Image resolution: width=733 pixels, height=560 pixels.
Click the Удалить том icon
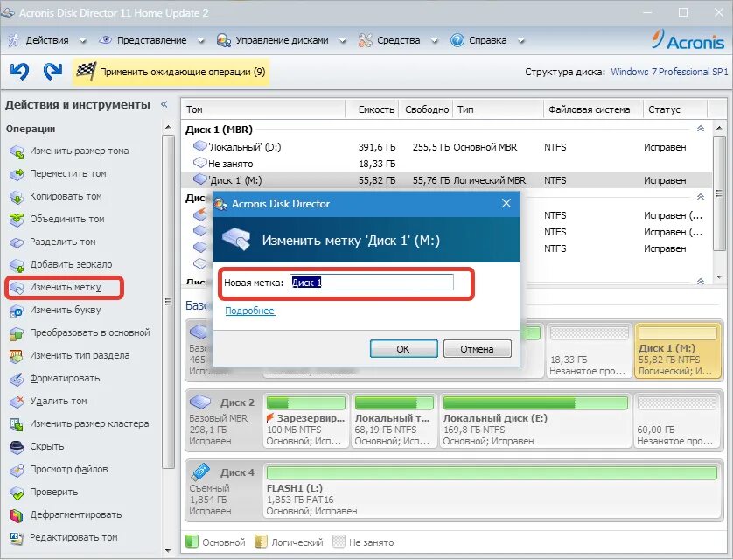[x=17, y=402]
